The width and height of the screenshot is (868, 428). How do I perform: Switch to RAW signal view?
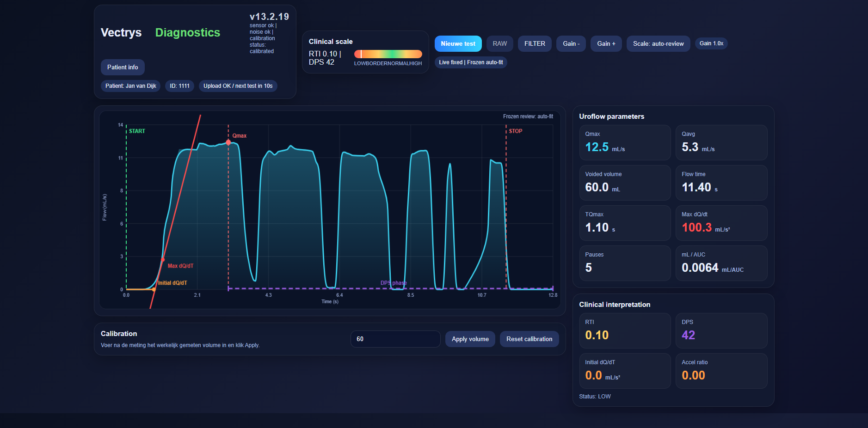click(499, 43)
